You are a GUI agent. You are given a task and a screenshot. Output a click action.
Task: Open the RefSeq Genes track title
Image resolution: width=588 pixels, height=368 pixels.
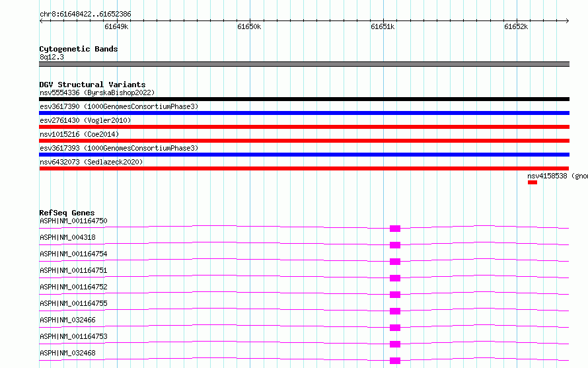click(67, 213)
